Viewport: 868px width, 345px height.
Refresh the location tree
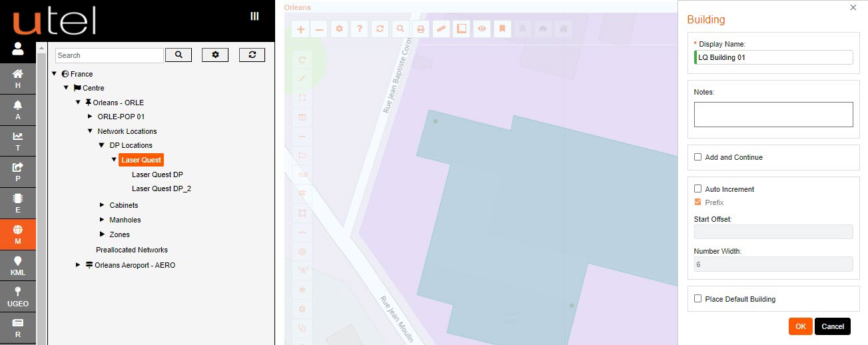pos(252,55)
